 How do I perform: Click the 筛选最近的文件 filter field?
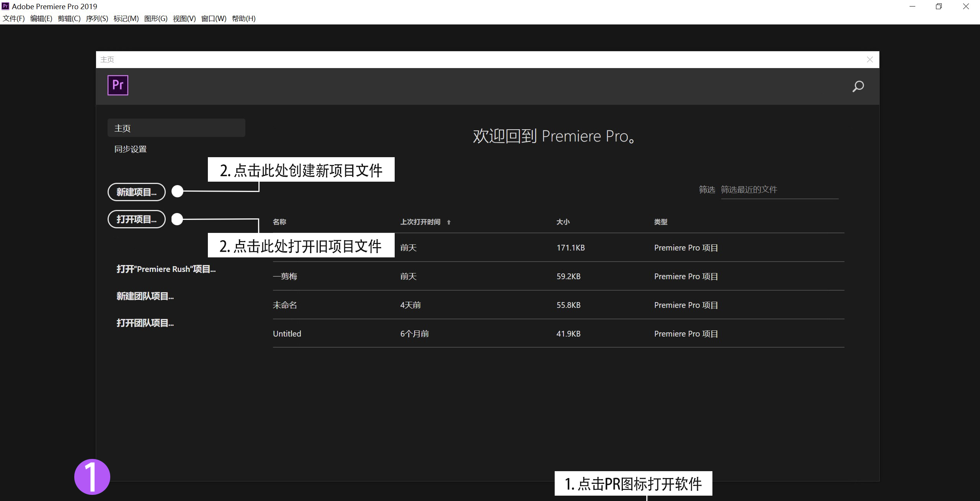pos(779,190)
